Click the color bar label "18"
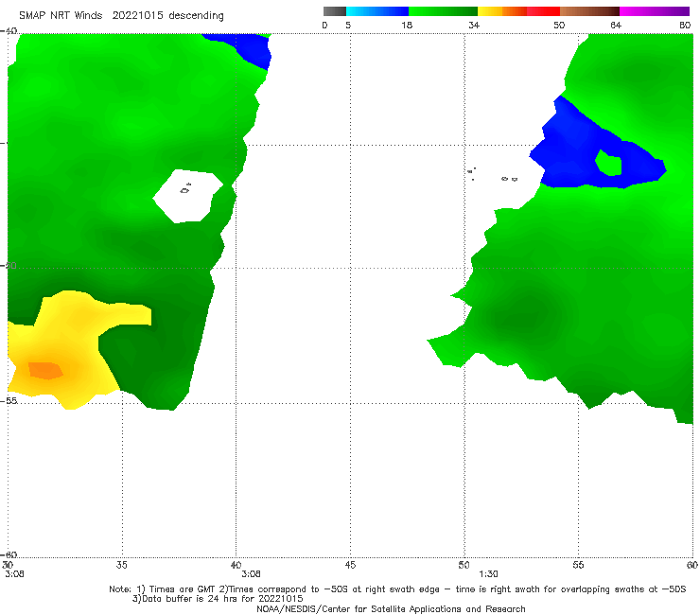 [x=407, y=26]
